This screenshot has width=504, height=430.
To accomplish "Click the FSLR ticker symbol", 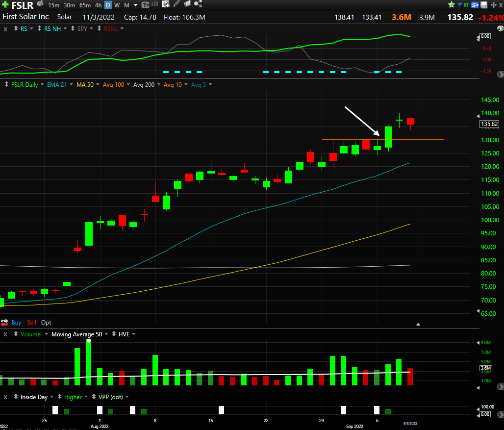I will pyautogui.click(x=23, y=5).
